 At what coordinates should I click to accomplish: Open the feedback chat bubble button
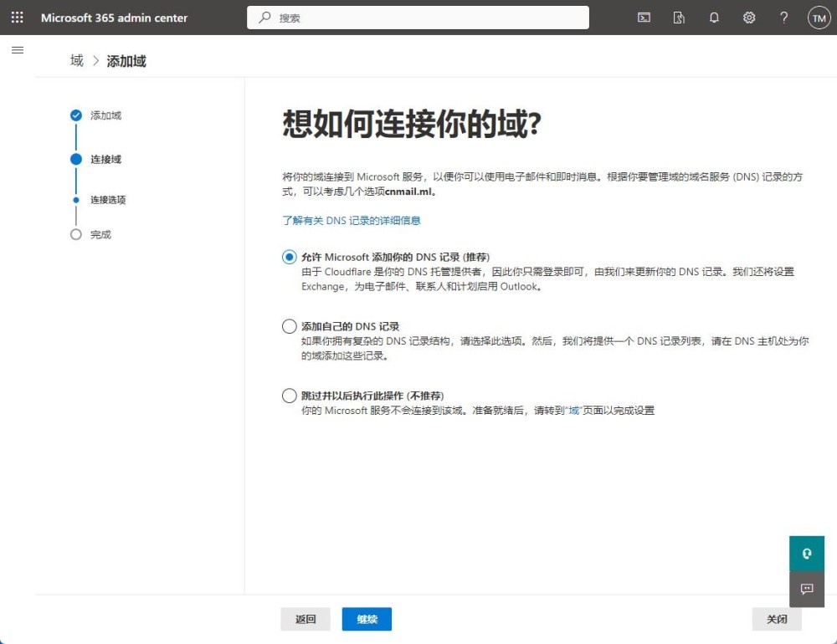pos(807,589)
